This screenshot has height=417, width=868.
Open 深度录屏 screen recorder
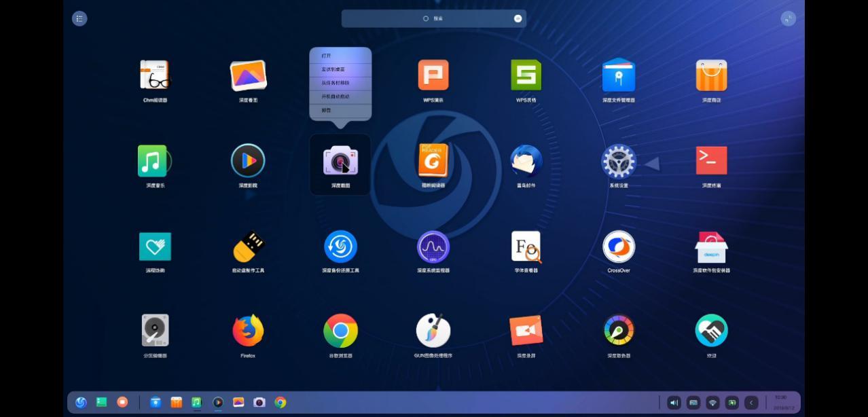point(526,331)
